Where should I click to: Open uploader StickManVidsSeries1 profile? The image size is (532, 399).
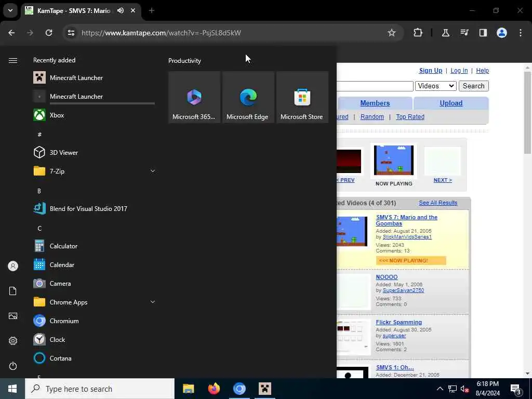tap(407, 237)
